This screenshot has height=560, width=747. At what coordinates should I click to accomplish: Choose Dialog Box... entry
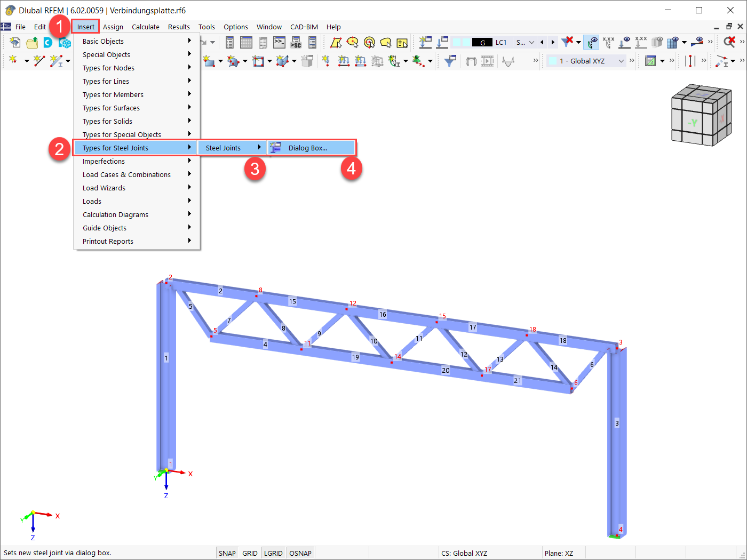(311, 148)
